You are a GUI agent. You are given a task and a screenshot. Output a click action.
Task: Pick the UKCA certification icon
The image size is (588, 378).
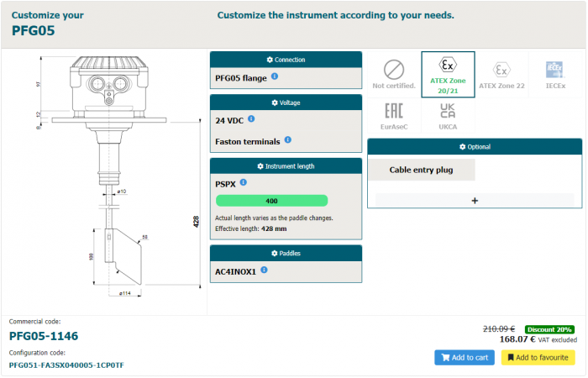[x=448, y=117]
